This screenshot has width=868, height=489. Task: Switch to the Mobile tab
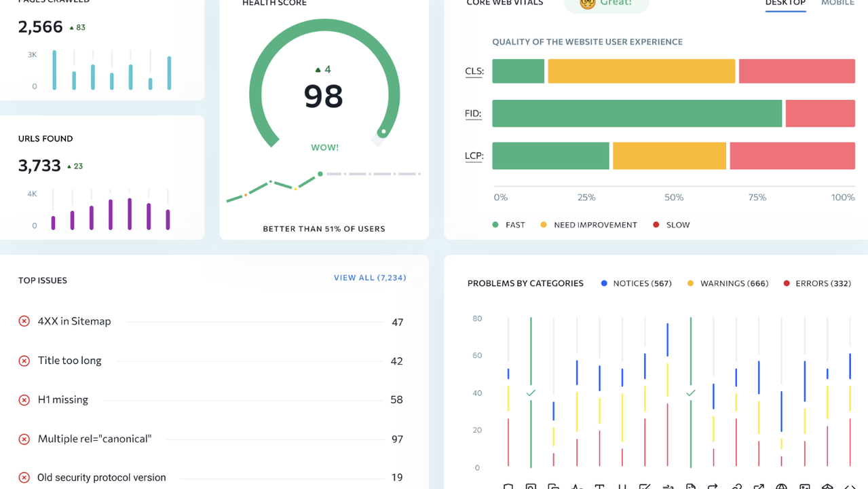coord(837,3)
